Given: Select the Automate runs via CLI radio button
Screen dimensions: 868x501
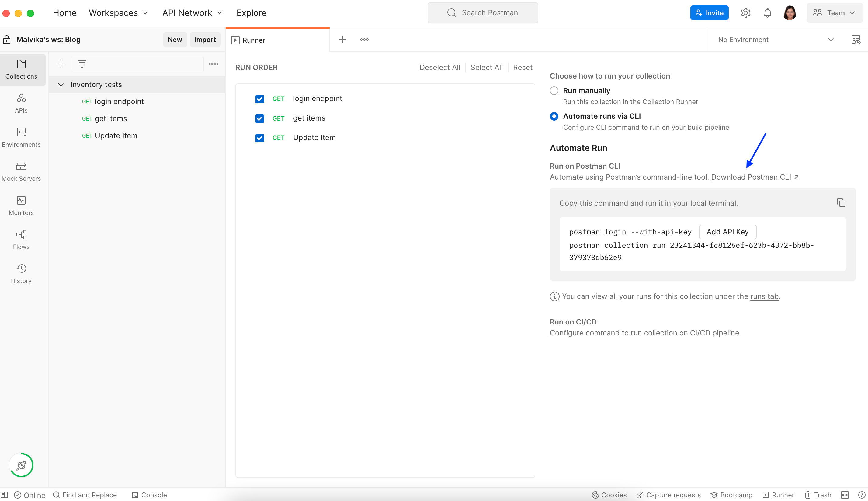Looking at the screenshot, I should tap(553, 116).
